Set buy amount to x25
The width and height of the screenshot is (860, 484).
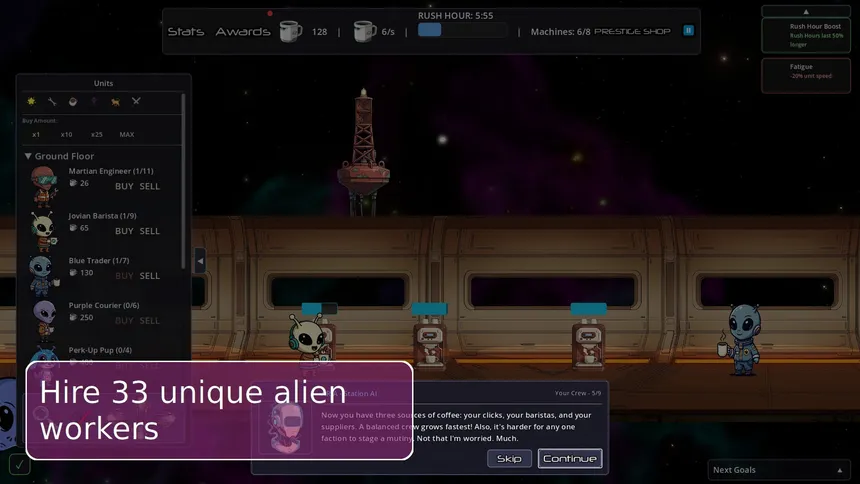pyautogui.click(x=97, y=134)
